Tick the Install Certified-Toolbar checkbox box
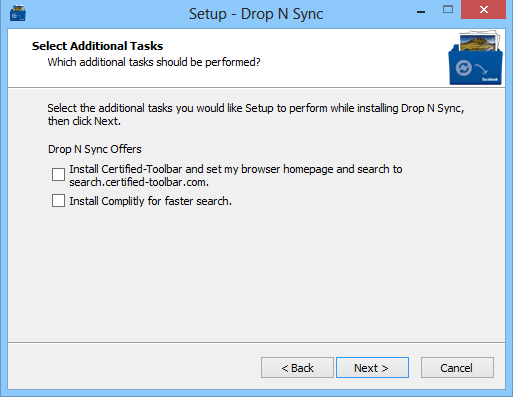 (58, 174)
